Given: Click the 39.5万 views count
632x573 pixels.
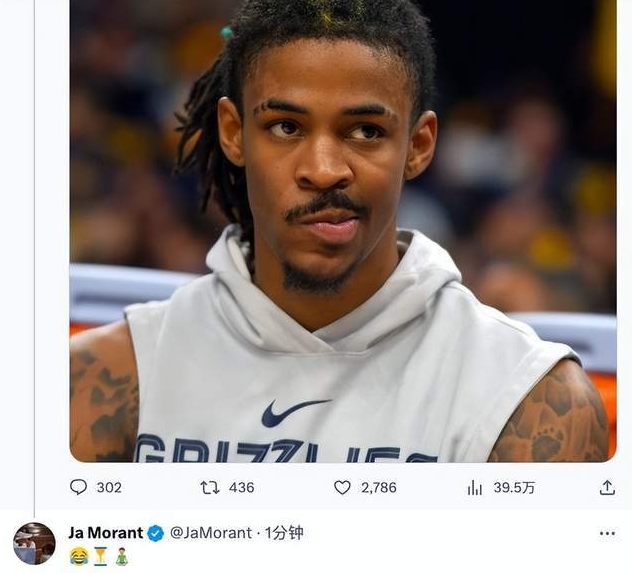Looking at the screenshot, I should (x=514, y=488).
